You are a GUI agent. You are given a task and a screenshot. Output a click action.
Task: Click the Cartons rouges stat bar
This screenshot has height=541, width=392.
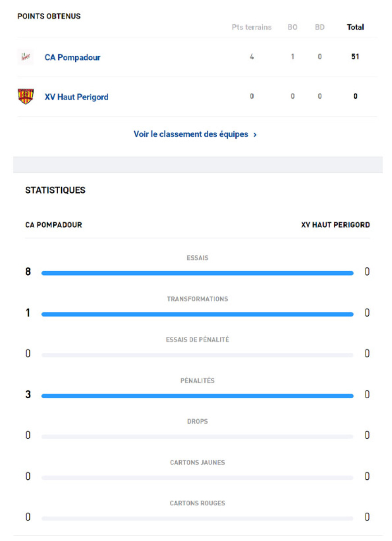[197, 518]
